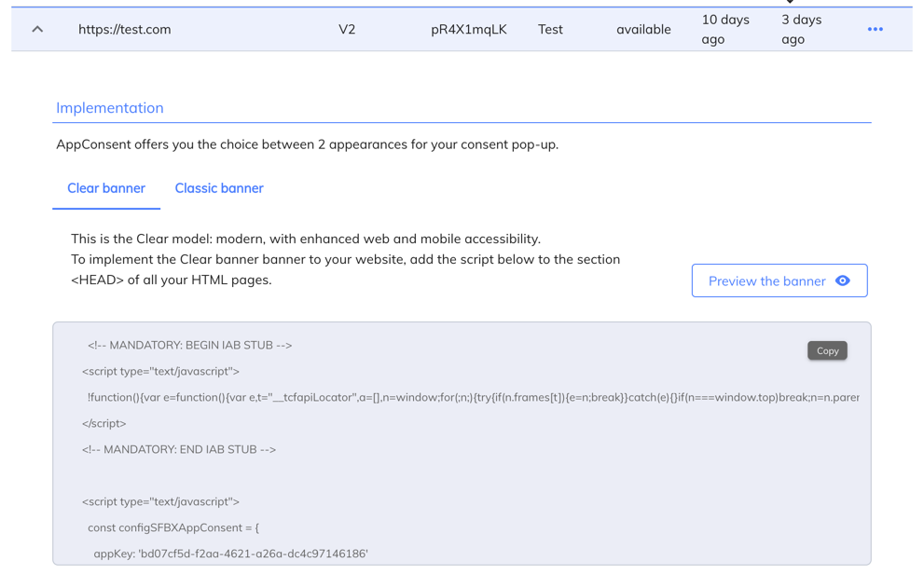Click the pR4X1mqLK identifier

(469, 29)
